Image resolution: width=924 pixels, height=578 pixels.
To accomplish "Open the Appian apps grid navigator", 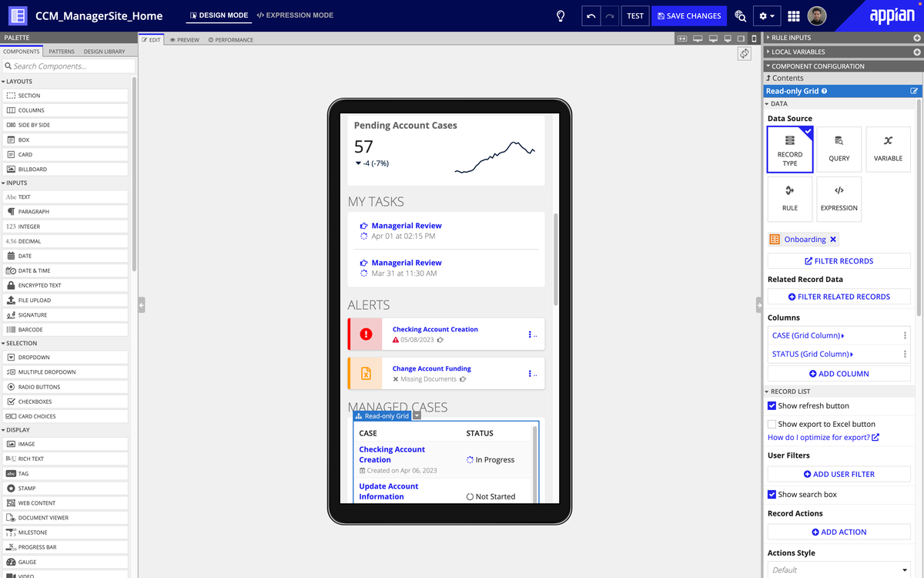I will coord(794,15).
